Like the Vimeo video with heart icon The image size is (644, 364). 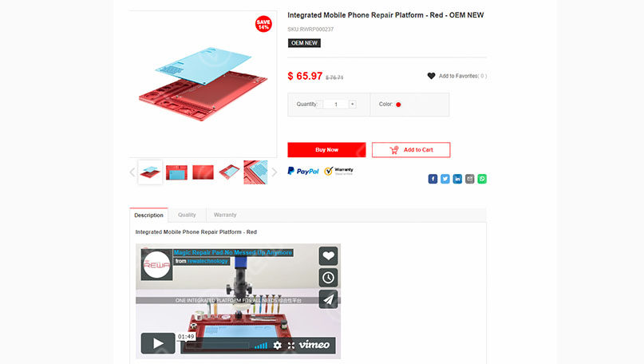pyautogui.click(x=328, y=256)
